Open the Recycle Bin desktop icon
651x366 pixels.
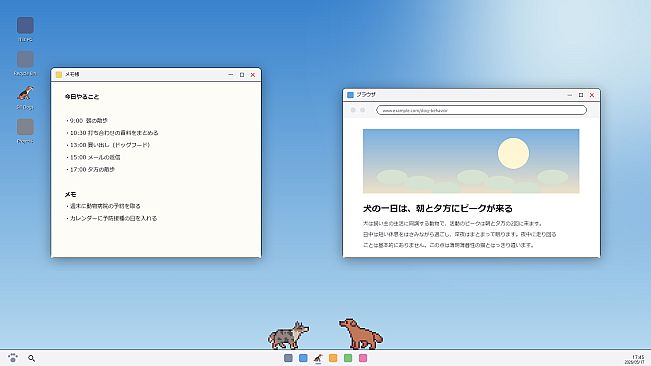25,60
